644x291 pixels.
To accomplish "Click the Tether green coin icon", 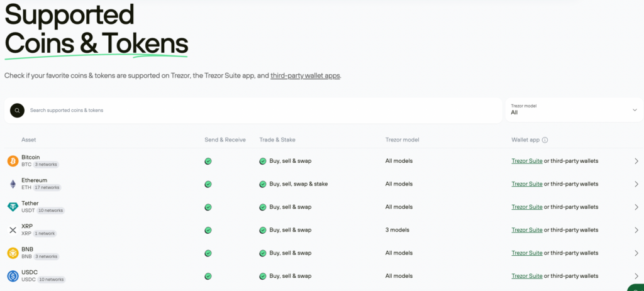I will pyautogui.click(x=13, y=207).
